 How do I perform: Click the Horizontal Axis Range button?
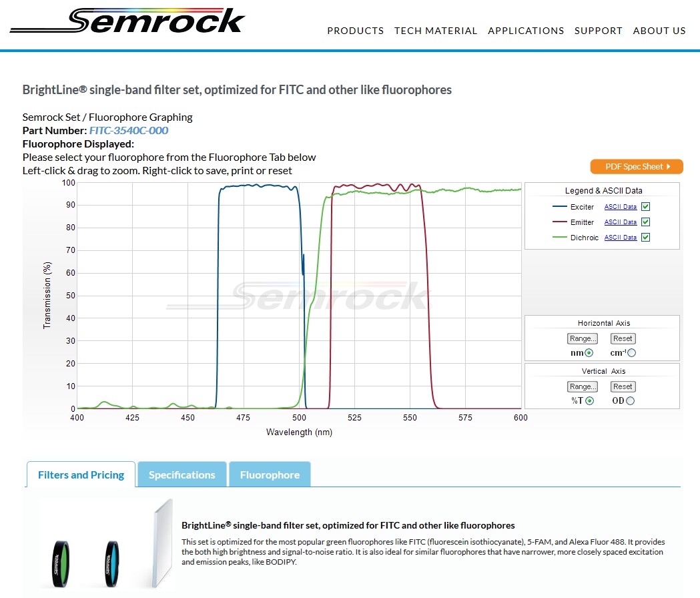583,338
